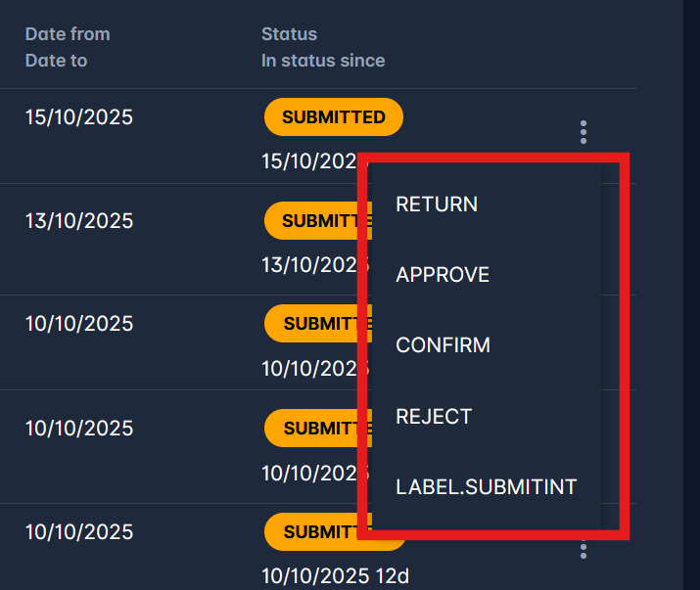This screenshot has height=590, width=700.
Task: Open the three-dot menu on the bottom row
Action: 583,549
